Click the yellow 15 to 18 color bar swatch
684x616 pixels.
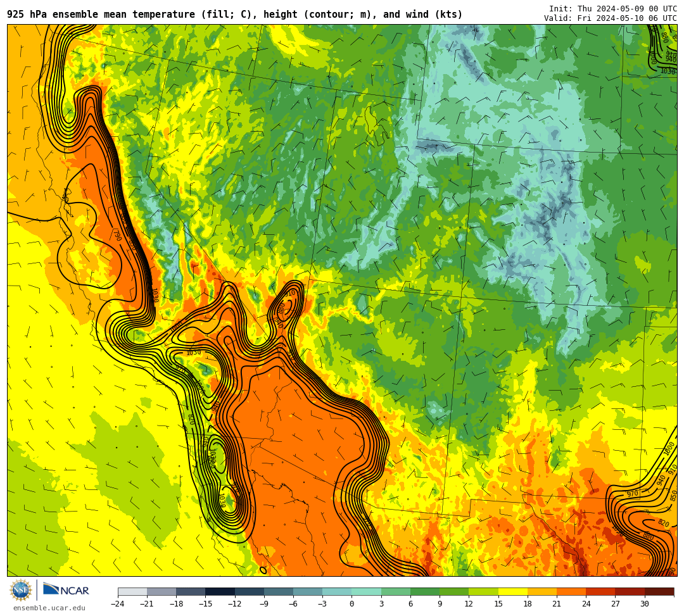tap(512, 591)
